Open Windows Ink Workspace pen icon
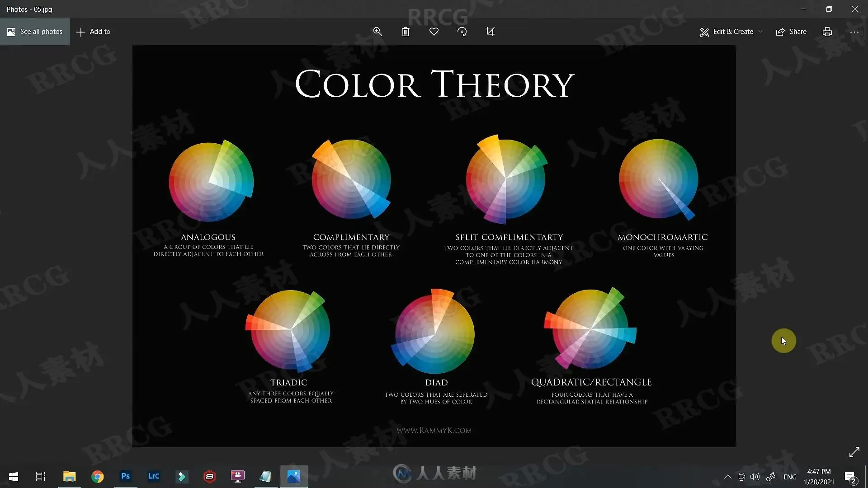Viewport: 868px width, 488px height. (x=771, y=477)
